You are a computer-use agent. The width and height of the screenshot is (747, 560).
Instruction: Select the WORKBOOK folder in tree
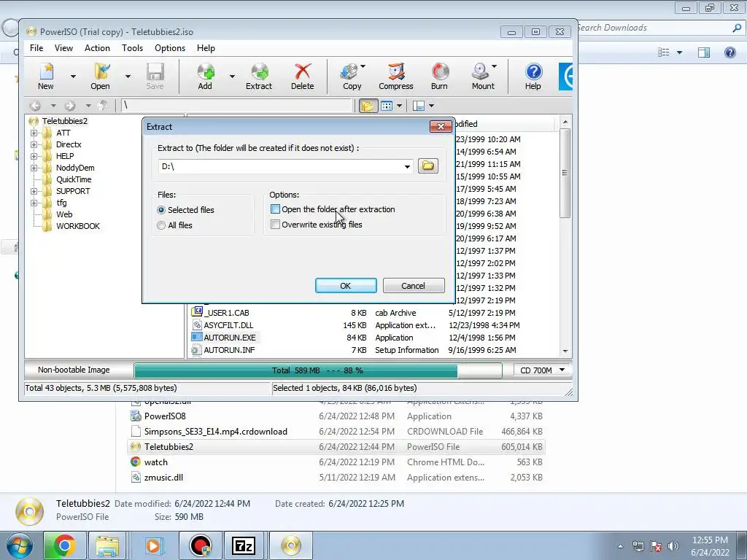click(x=78, y=226)
